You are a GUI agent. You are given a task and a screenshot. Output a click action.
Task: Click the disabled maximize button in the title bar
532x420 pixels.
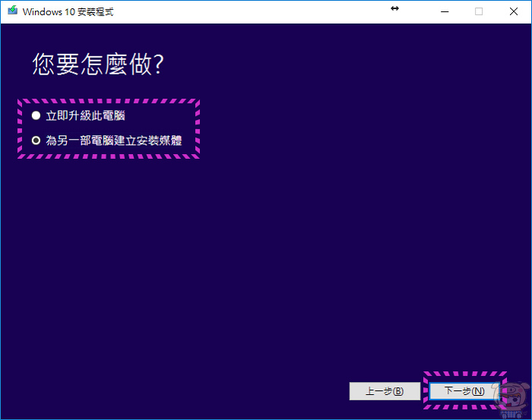[479, 11]
